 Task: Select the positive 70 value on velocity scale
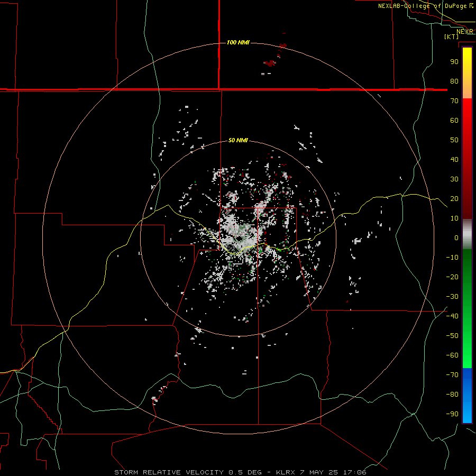click(x=454, y=101)
